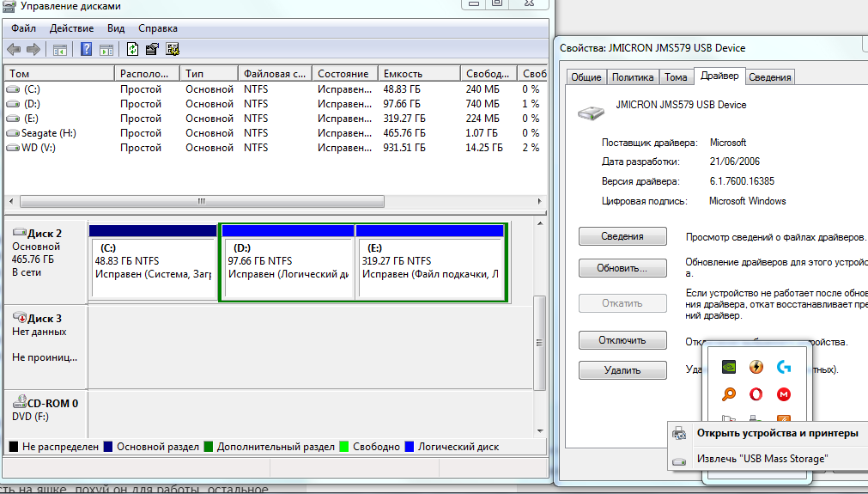The width and height of the screenshot is (868, 494).
Task: Click the NVIDIA tray icon
Action: [x=729, y=367]
